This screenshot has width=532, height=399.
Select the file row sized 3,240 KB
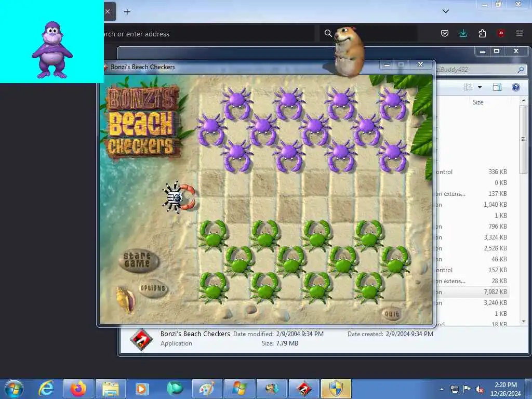[473, 303]
